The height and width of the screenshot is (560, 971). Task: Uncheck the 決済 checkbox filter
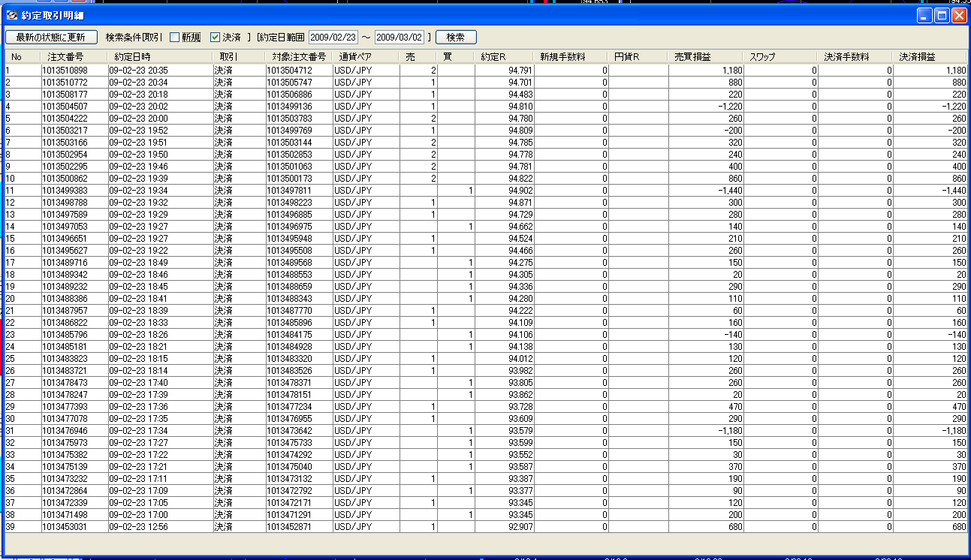215,37
